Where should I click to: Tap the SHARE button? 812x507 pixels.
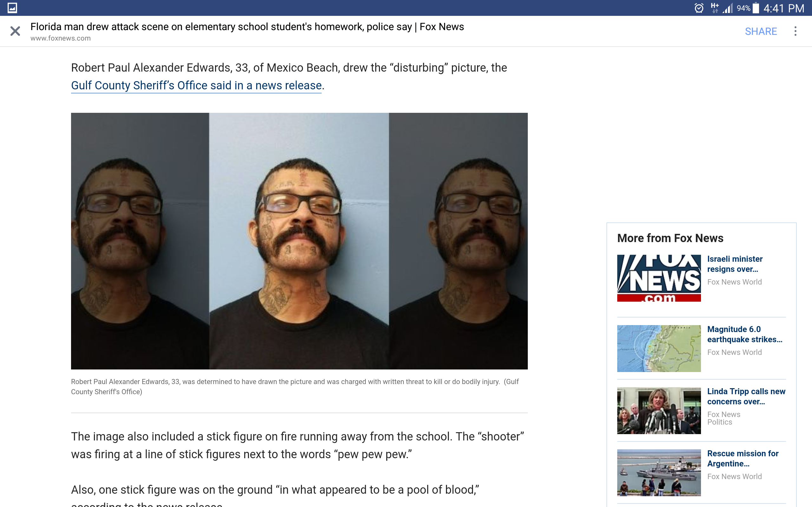761,31
